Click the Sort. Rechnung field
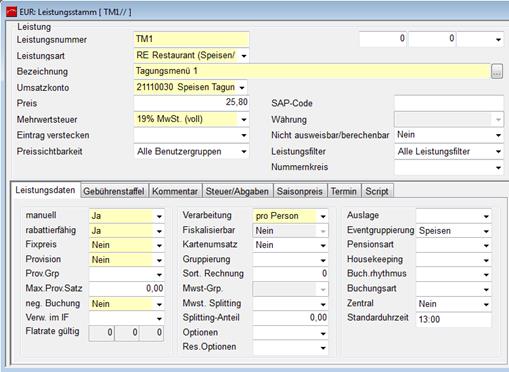 pos(290,274)
